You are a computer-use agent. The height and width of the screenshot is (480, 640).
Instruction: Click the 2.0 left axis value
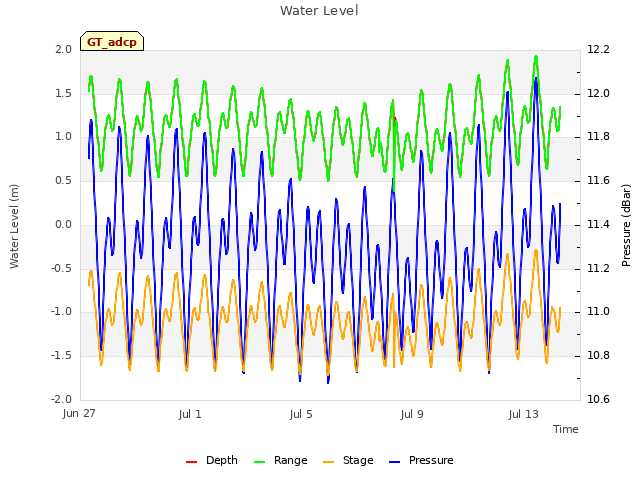point(64,49)
